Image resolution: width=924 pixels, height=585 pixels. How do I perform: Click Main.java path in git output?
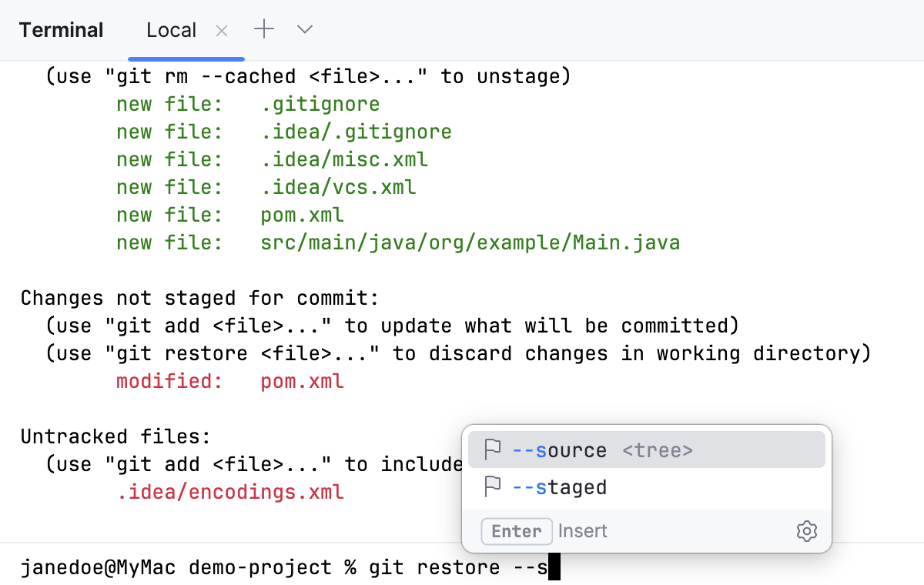coord(472,242)
